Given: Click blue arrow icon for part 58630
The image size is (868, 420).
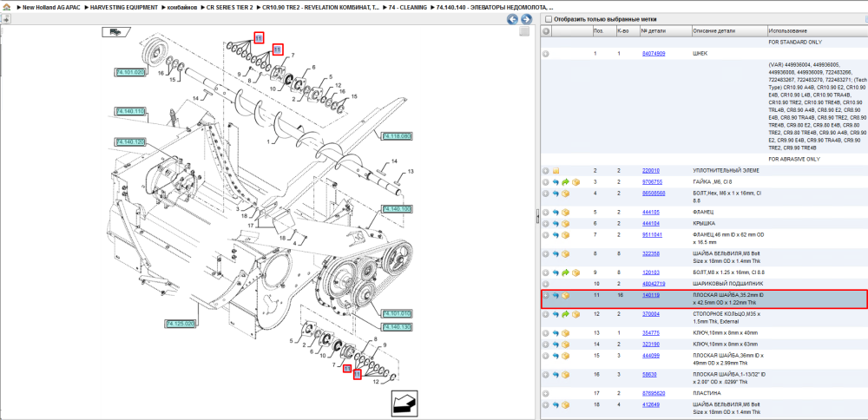Looking at the screenshot, I should [x=556, y=375].
